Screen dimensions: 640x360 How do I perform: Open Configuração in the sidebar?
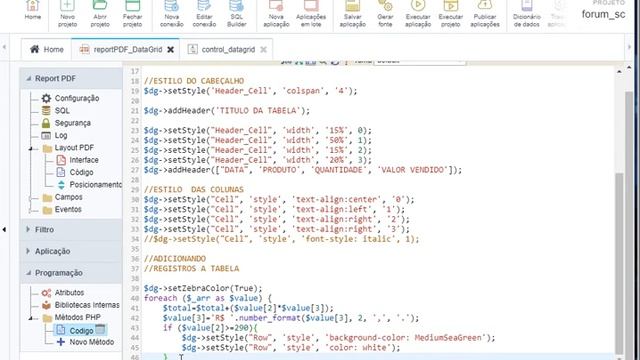point(77,98)
